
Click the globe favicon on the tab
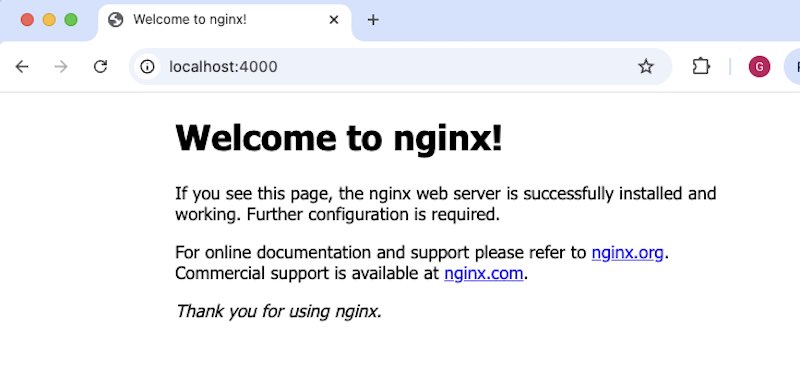116,20
